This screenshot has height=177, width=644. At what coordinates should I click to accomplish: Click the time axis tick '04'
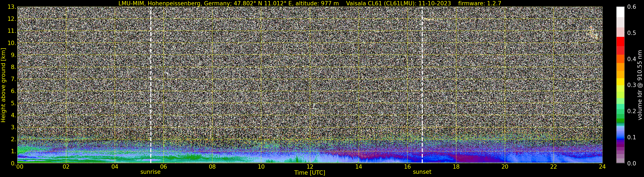coord(115,167)
